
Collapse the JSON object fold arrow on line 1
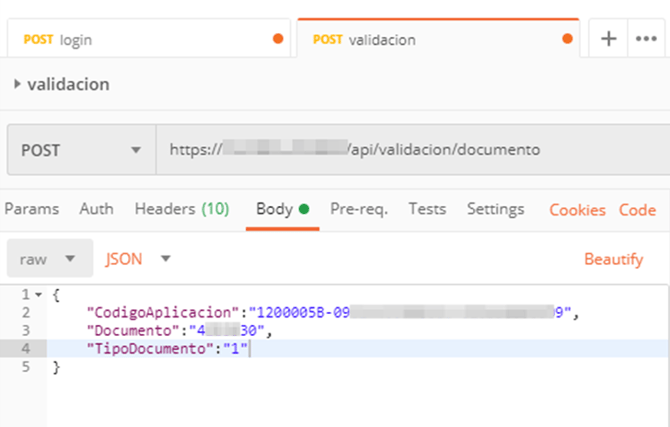point(38,295)
